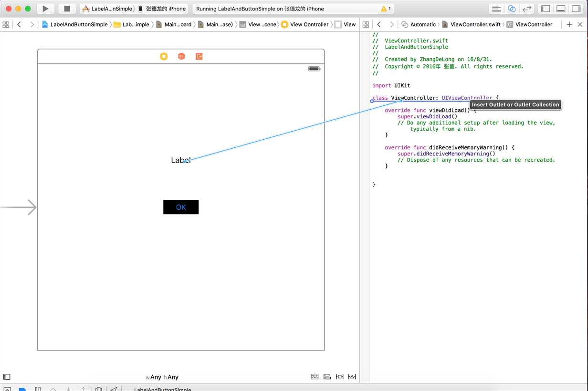The image size is (588, 391).
Task: Click the Run (play) button
Action: 45,9
